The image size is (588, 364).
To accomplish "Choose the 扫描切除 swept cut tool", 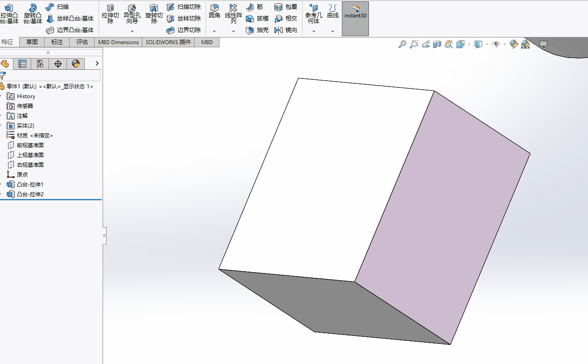I will point(183,7).
